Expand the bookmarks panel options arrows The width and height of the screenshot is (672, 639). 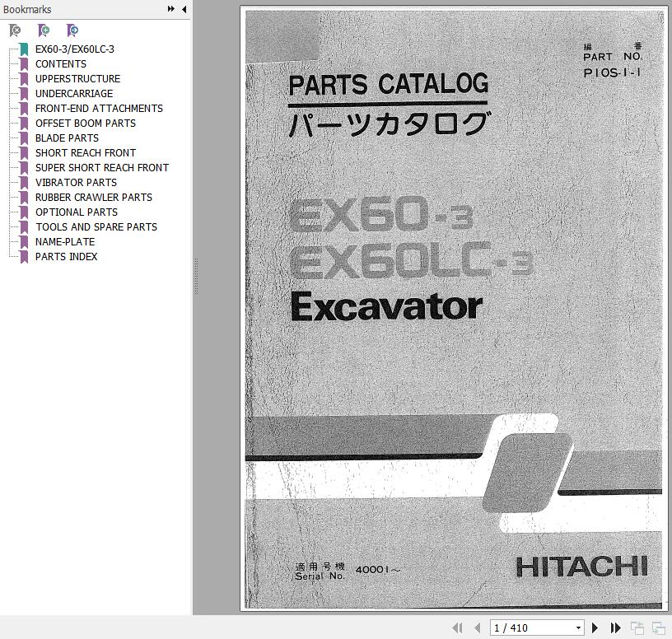[x=171, y=8]
